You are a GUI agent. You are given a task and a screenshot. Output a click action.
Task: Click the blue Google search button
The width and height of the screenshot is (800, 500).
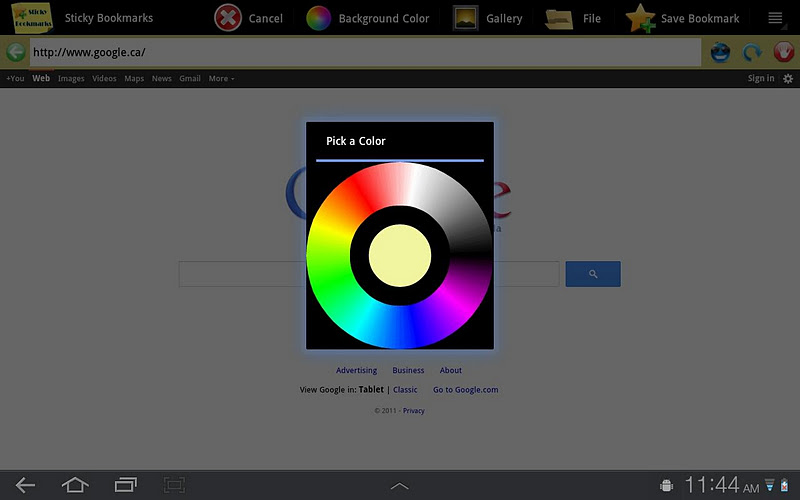(x=593, y=274)
